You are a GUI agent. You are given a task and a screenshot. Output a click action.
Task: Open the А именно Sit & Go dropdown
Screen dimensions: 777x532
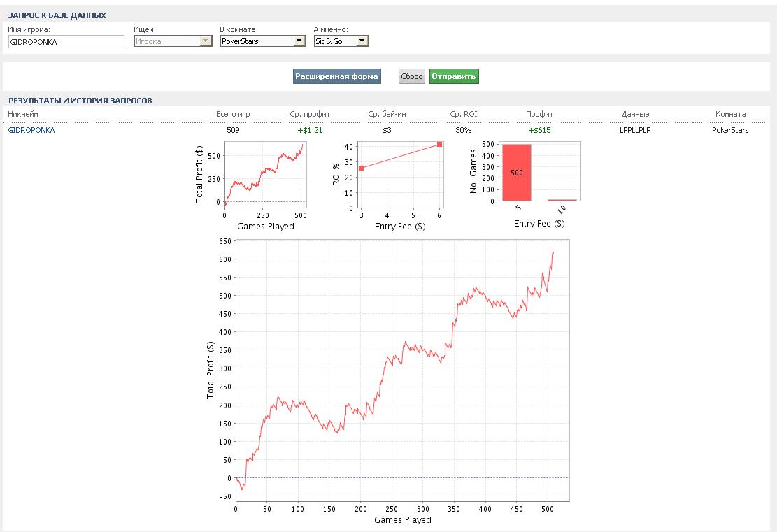[341, 41]
